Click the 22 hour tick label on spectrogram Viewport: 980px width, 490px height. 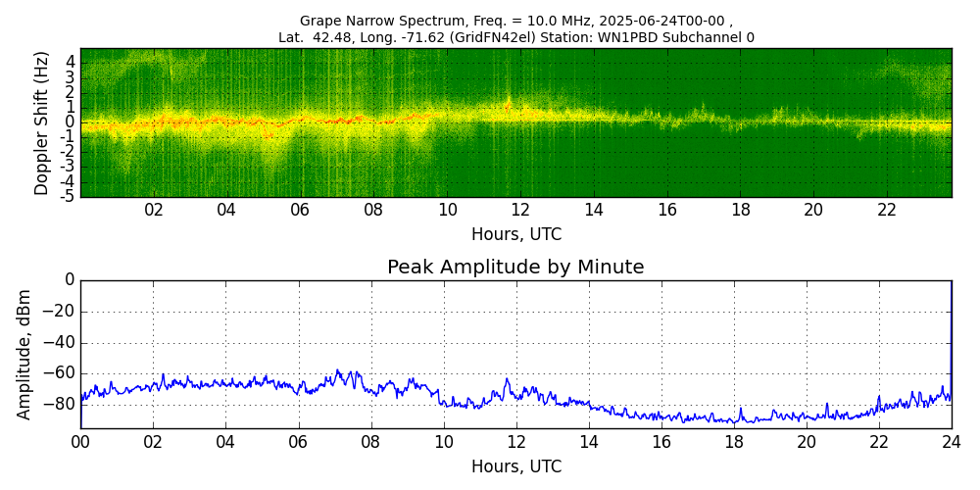coord(887,210)
